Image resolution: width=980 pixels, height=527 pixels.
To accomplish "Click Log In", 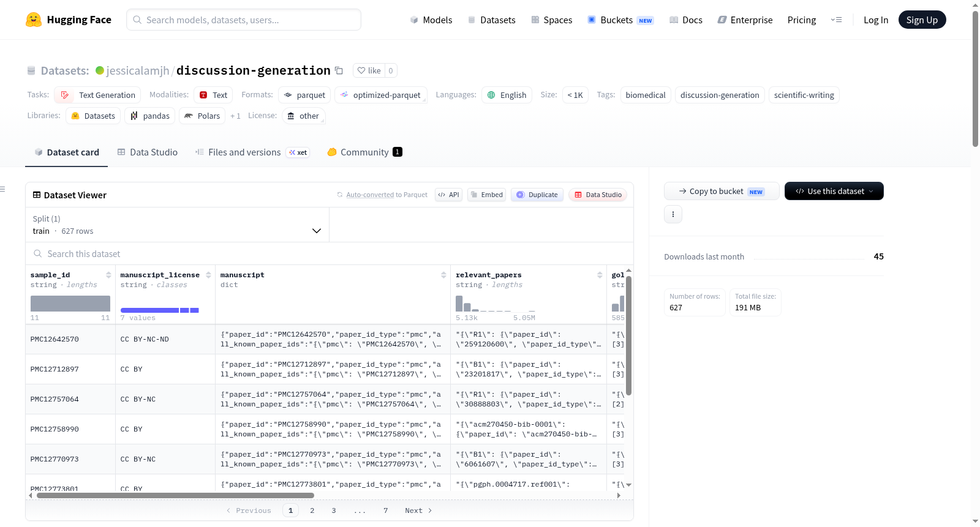I will (x=876, y=20).
